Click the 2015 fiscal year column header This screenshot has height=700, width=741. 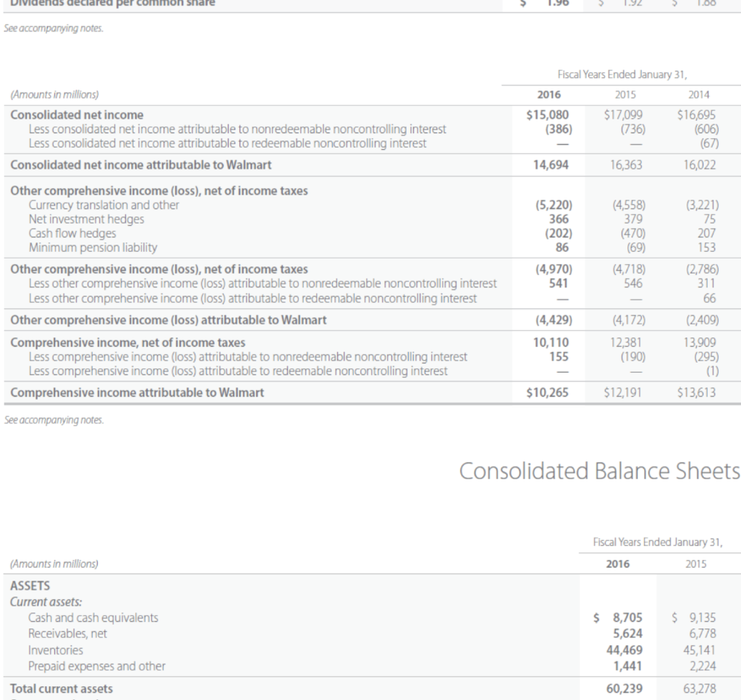[624, 94]
